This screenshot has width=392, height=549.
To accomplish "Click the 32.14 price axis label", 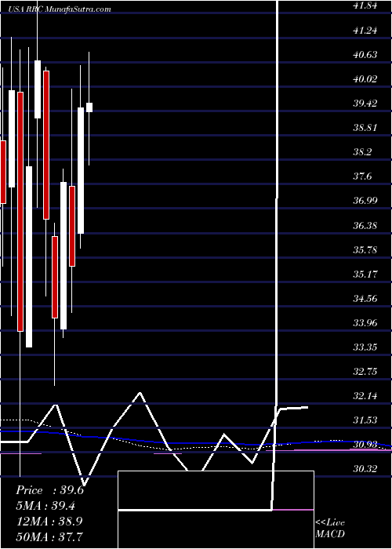I will coord(365,395).
